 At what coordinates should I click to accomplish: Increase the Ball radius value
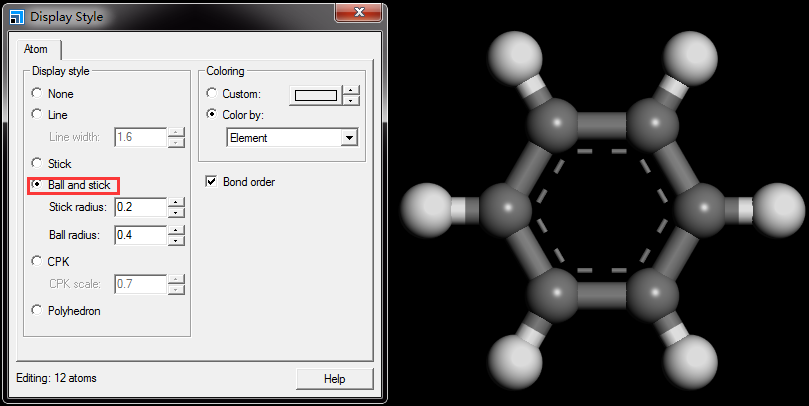(176, 230)
